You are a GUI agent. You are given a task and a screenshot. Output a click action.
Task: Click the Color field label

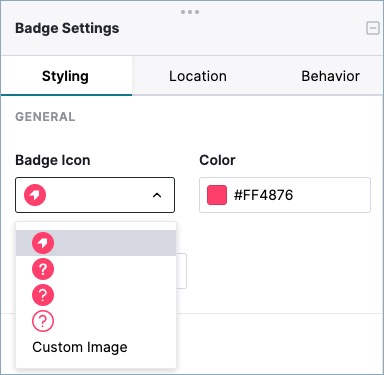(x=217, y=160)
